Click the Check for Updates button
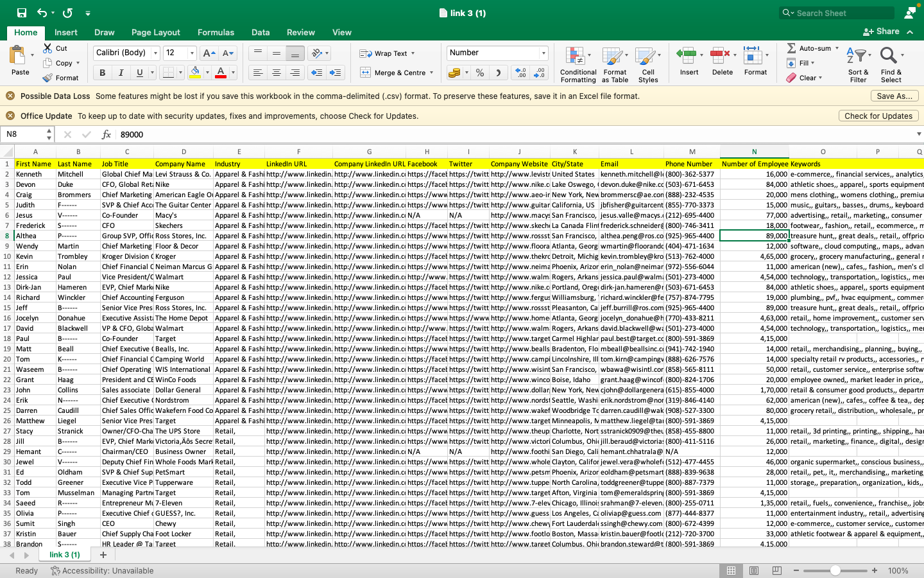Screen dimensions: 924x578 pos(878,116)
